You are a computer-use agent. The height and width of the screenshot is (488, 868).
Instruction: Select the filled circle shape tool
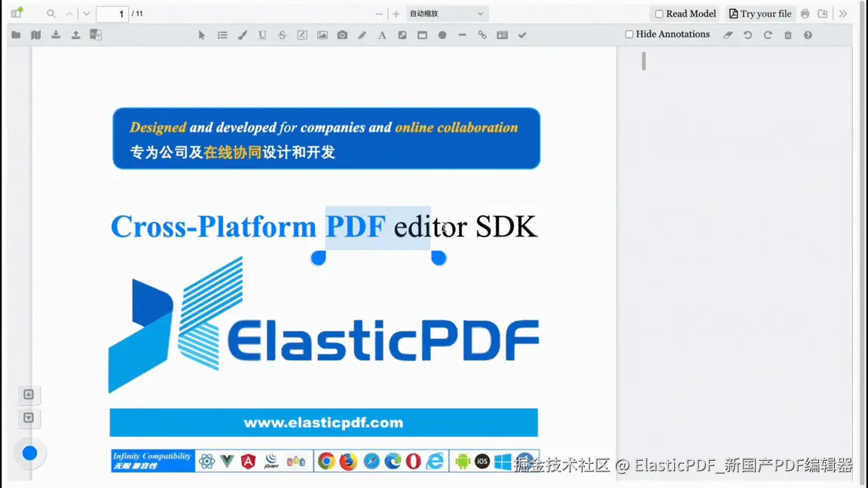442,35
